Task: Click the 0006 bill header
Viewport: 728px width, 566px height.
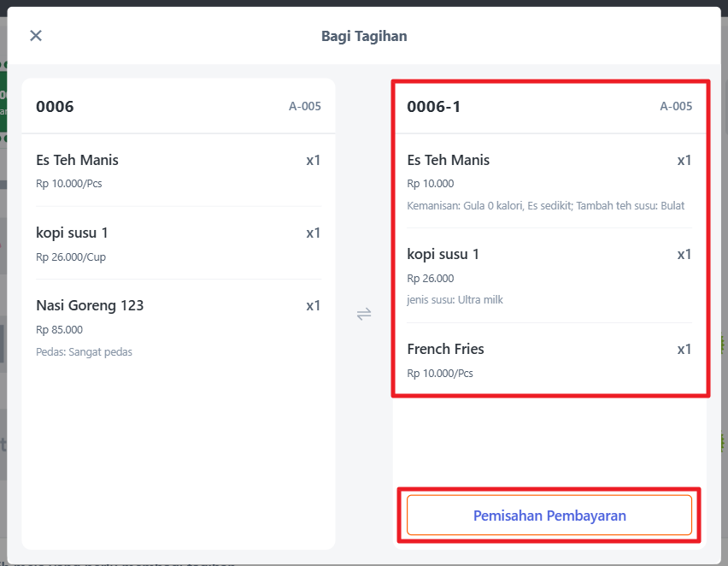Action: 55,107
